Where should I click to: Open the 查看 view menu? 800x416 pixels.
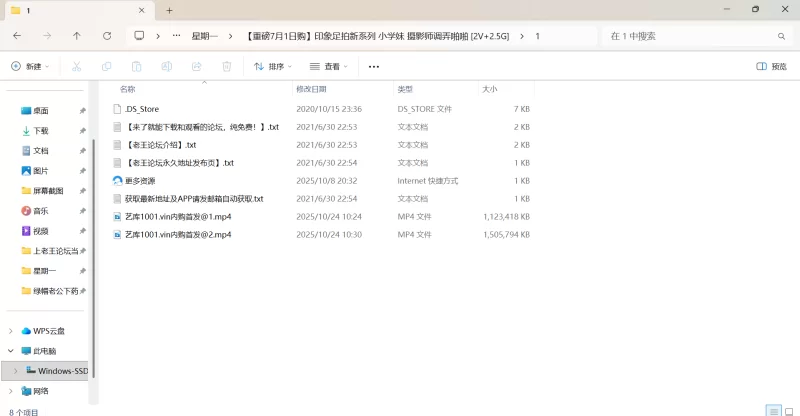(x=329, y=67)
